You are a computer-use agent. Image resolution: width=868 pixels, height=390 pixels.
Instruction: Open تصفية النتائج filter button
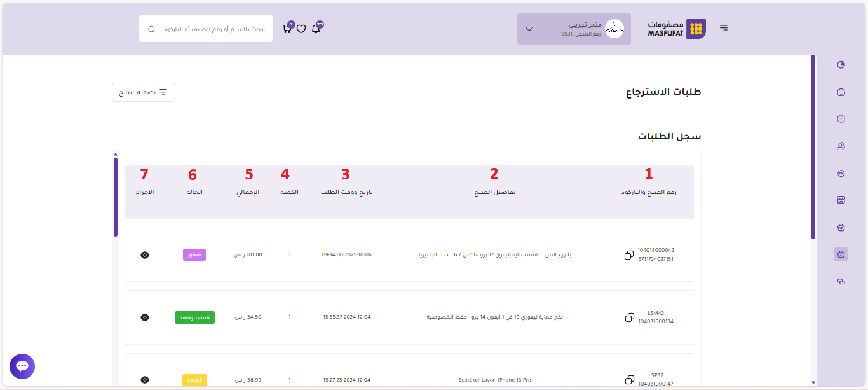click(144, 92)
